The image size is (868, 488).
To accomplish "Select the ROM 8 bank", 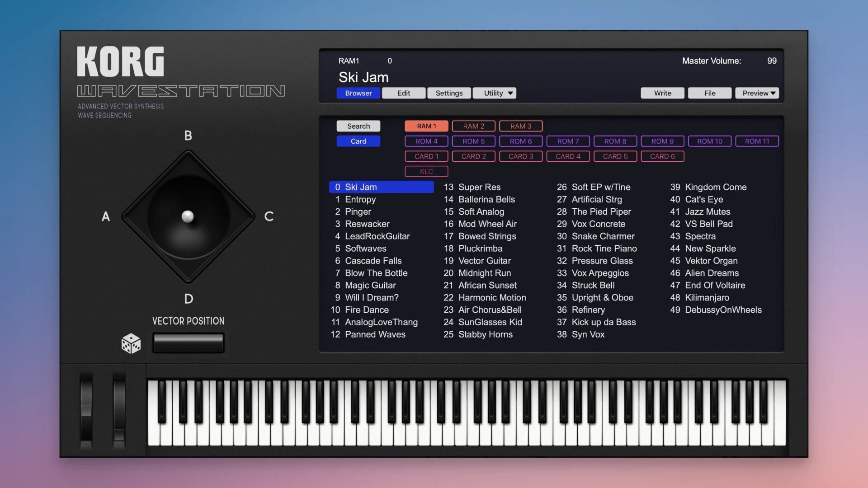I will click(x=615, y=141).
